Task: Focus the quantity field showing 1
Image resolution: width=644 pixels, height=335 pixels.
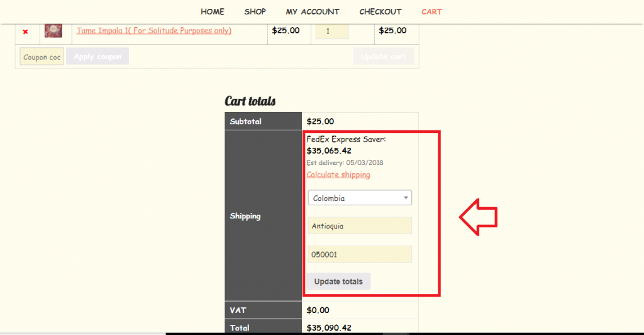Action: (332, 31)
